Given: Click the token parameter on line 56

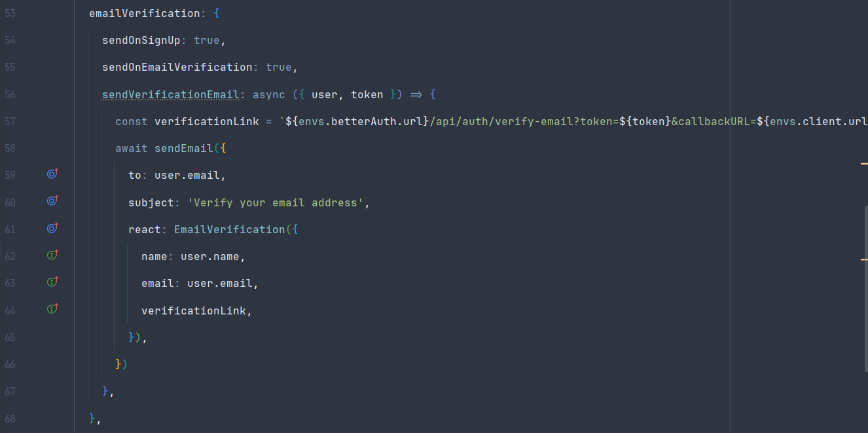Looking at the screenshot, I should coord(367,94).
